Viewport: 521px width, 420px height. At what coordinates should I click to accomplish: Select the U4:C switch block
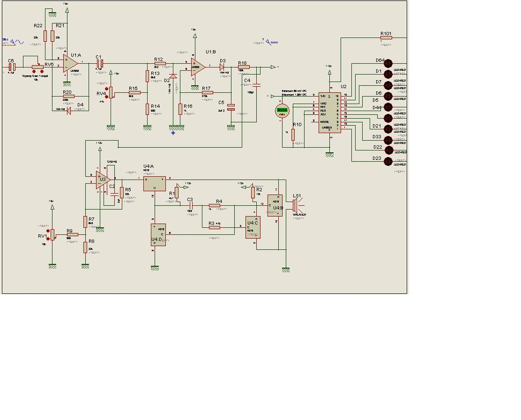pyautogui.click(x=253, y=227)
